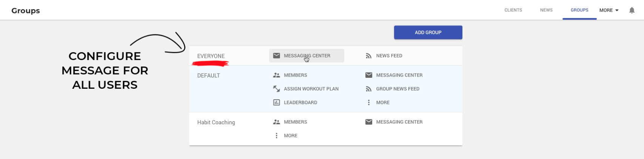Image resolution: width=644 pixels, height=159 pixels.
Task: Select the Groups tab
Action: (579, 10)
